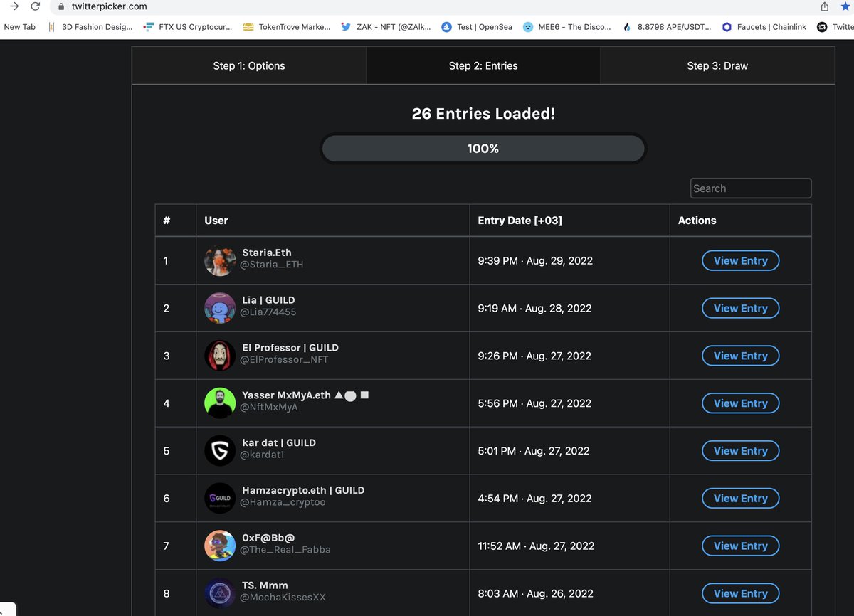View entry for 0xF@Bb@

pos(740,546)
